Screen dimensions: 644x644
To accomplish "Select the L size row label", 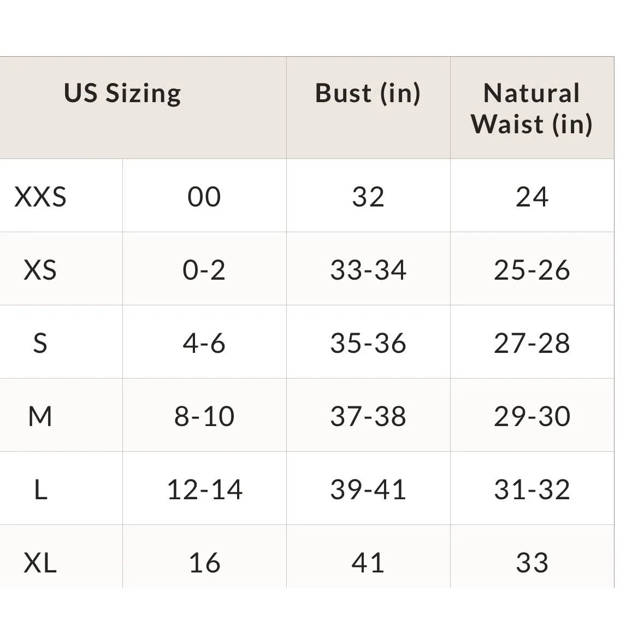I will click(40, 489).
